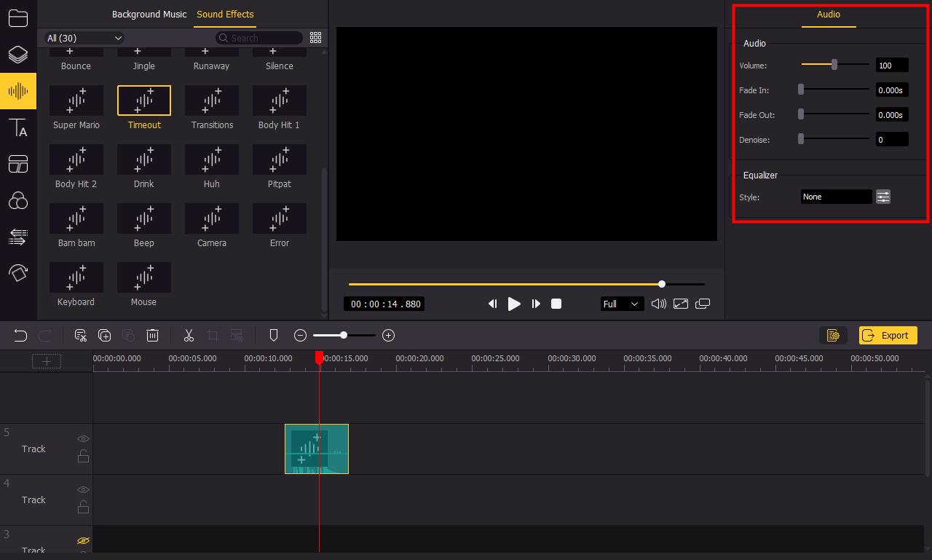Zoom out the timeline with minus icon
Screen dimensions: 932x560
point(300,336)
